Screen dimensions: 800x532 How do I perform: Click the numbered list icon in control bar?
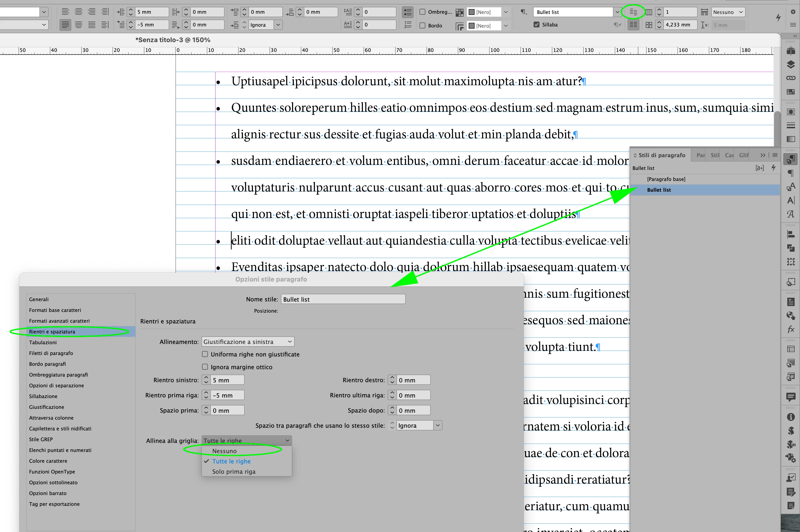(x=407, y=25)
